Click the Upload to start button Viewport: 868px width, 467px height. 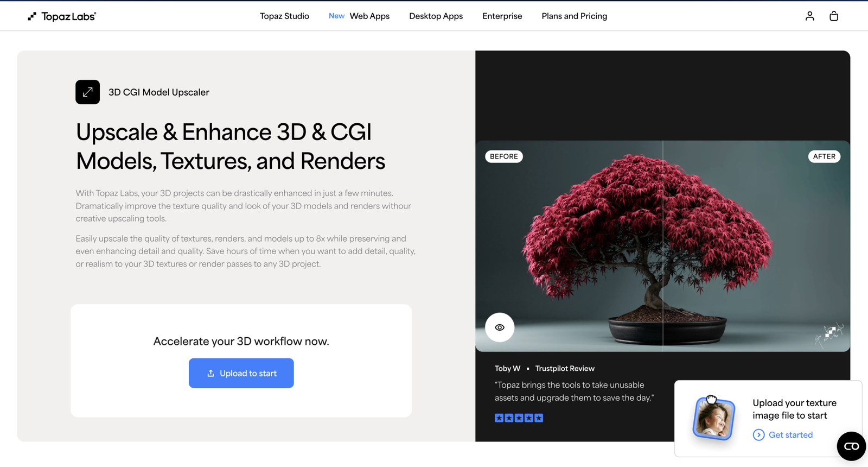(241, 373)
